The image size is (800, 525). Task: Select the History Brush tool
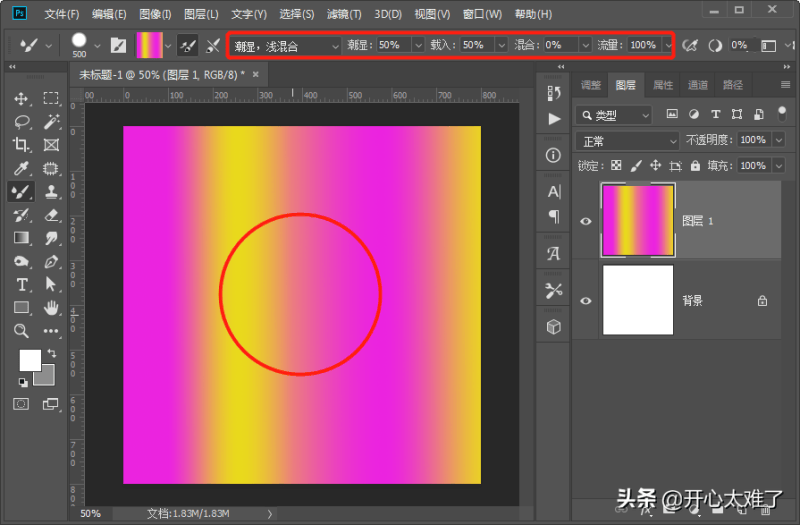pyautogui.click(x=21, y=215)
